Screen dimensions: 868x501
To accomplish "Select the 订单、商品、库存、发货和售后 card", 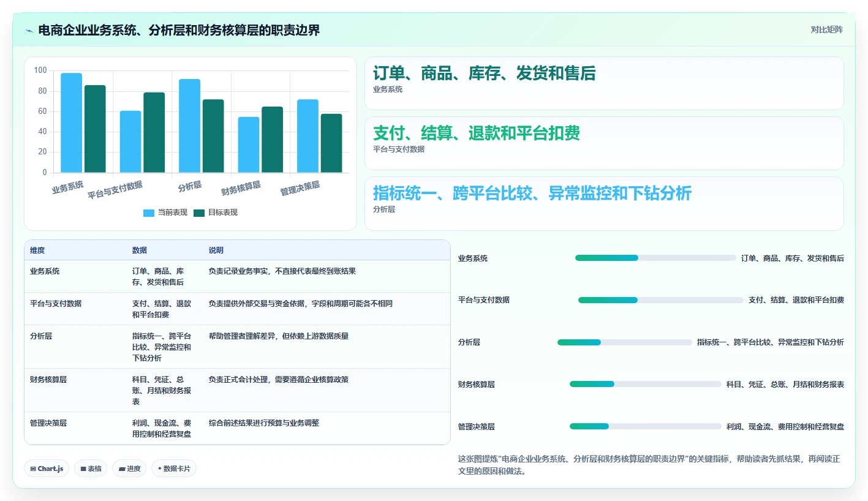I will tap(604, 83).
